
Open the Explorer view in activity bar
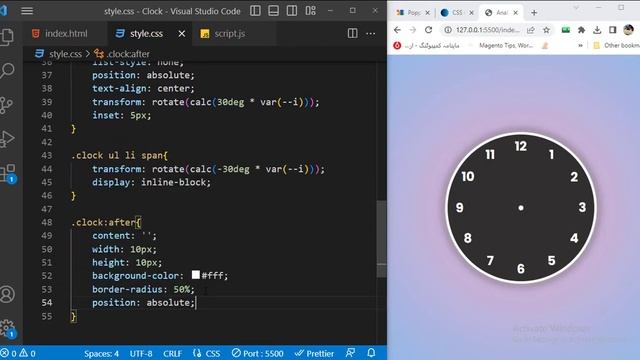[x=7, y=37]
